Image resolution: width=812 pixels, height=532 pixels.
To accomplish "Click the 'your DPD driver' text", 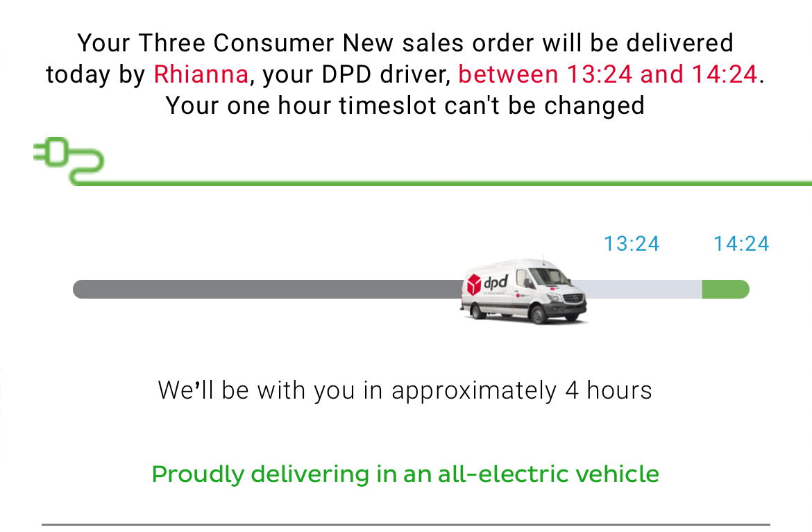I will pyautogui.click(x=356, y=74).
